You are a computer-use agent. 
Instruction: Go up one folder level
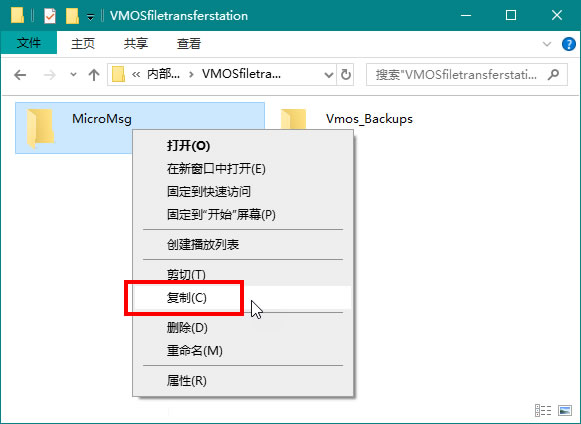click(94, 75)
